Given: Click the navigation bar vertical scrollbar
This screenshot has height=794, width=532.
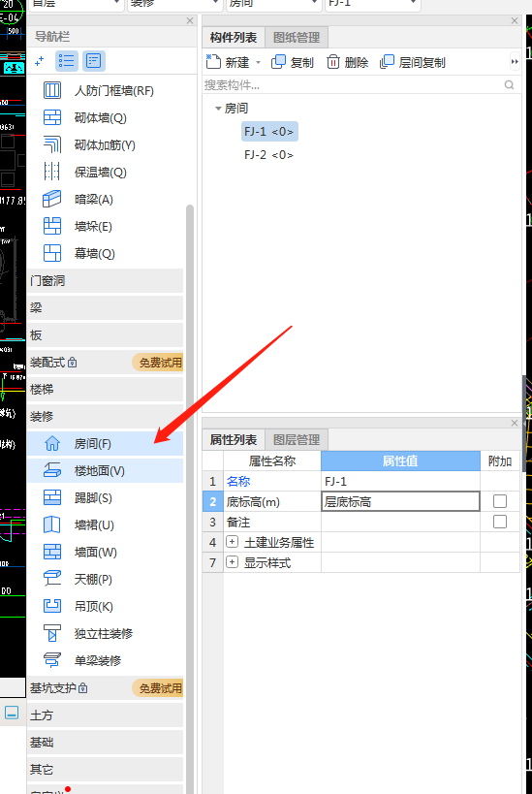Looking at the screenshot, I should (x=190, y=496).
